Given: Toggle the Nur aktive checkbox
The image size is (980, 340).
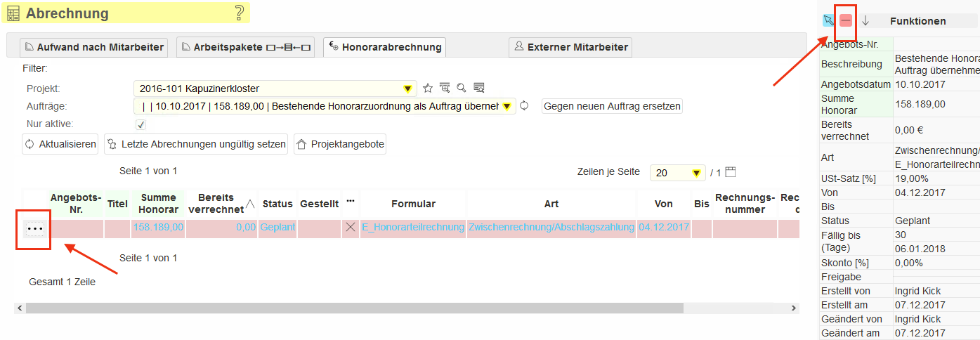Looking at the screenshot, I should (141, 124).
